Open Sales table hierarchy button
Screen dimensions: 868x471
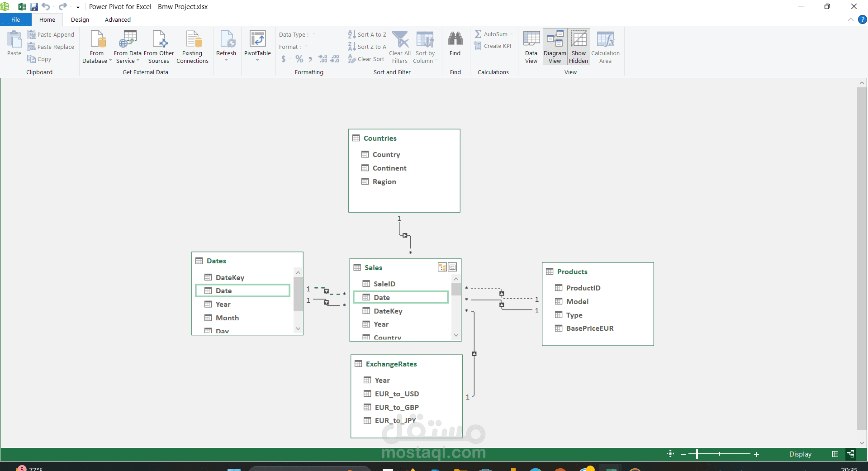(442, 267)
